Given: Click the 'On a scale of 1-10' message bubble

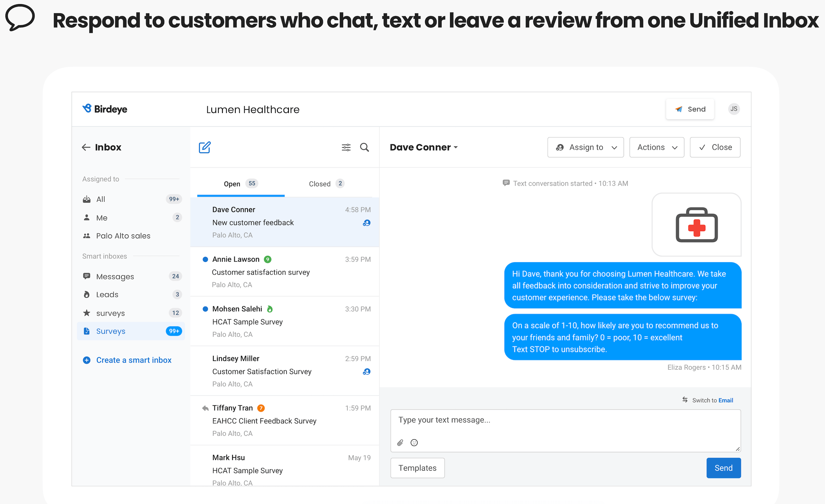Looking at the screenshot, I should click(x=623, y=337).
